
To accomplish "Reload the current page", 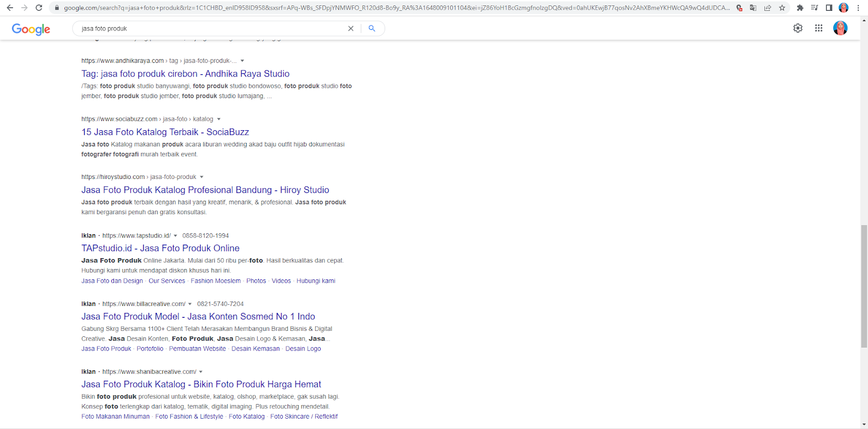I will 39,8.
